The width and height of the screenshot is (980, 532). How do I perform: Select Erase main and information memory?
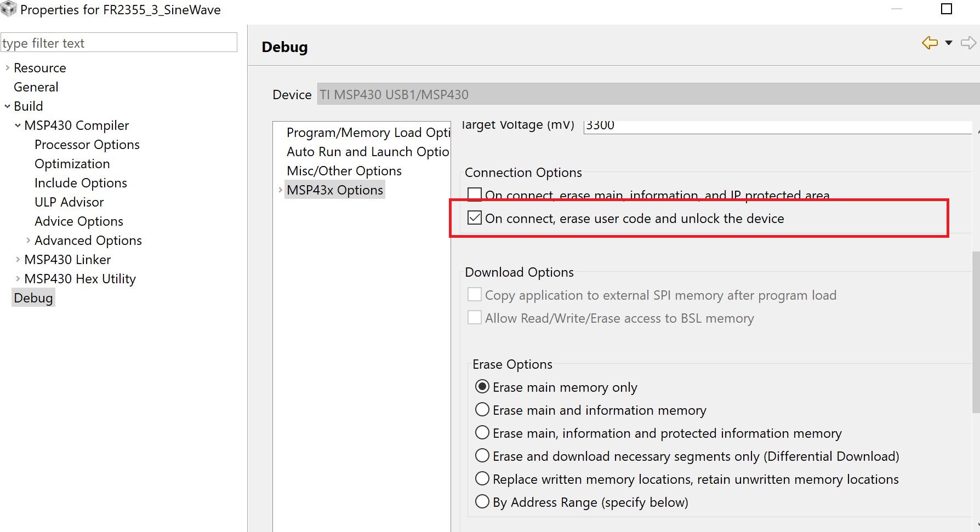482,410
